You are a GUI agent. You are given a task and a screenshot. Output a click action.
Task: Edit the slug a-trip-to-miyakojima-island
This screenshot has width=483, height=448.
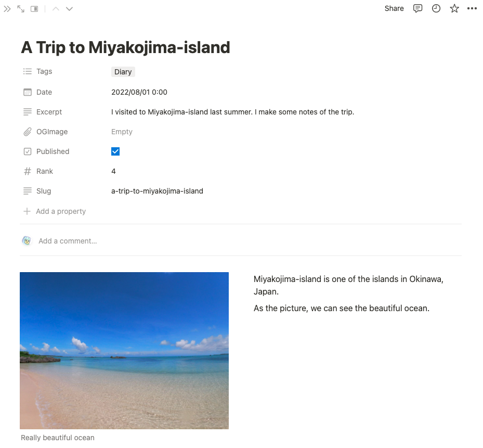coord(157,191)
